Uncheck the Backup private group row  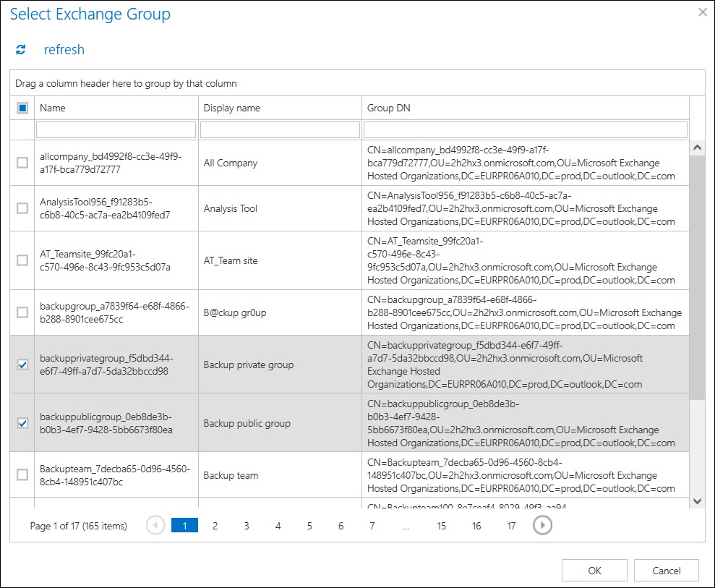tap(21, 365)
